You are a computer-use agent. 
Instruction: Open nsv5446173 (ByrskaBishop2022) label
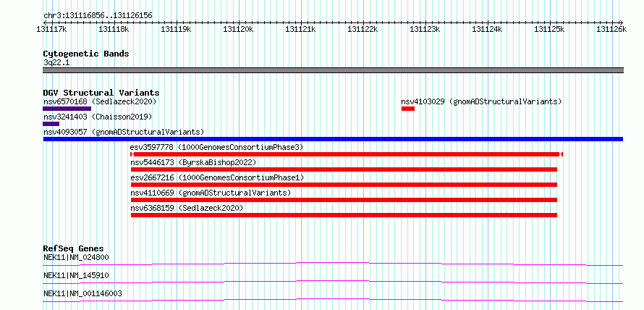[193, 162]
